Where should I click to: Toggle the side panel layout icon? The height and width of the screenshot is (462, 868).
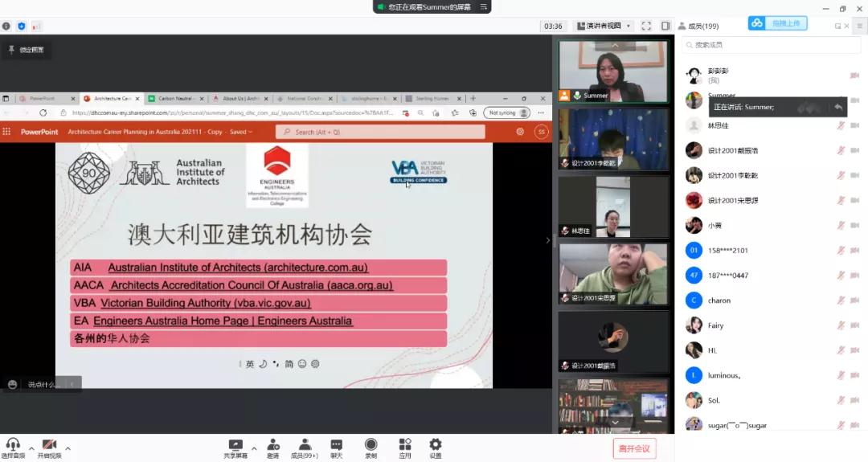665,26
